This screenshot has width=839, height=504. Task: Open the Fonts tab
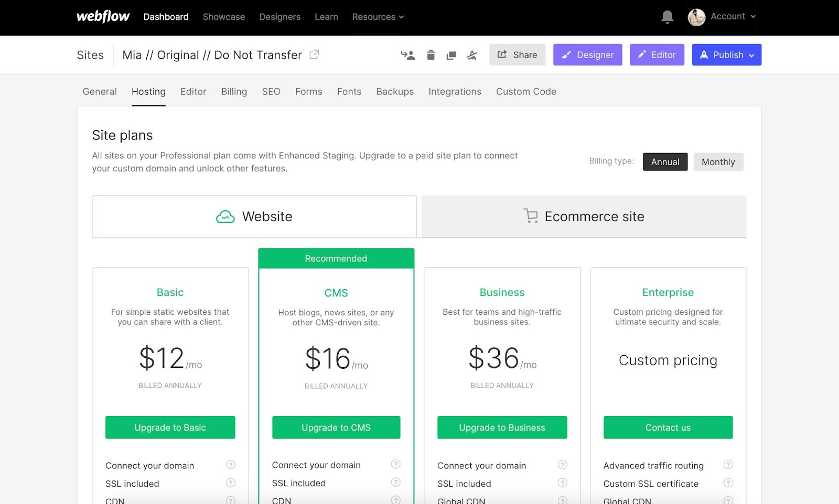(349, 92)
